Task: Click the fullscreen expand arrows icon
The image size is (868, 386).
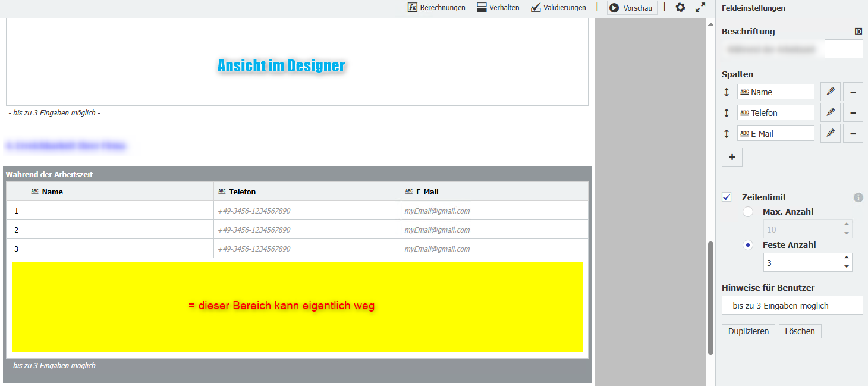Action: click(x=700, y=8)
